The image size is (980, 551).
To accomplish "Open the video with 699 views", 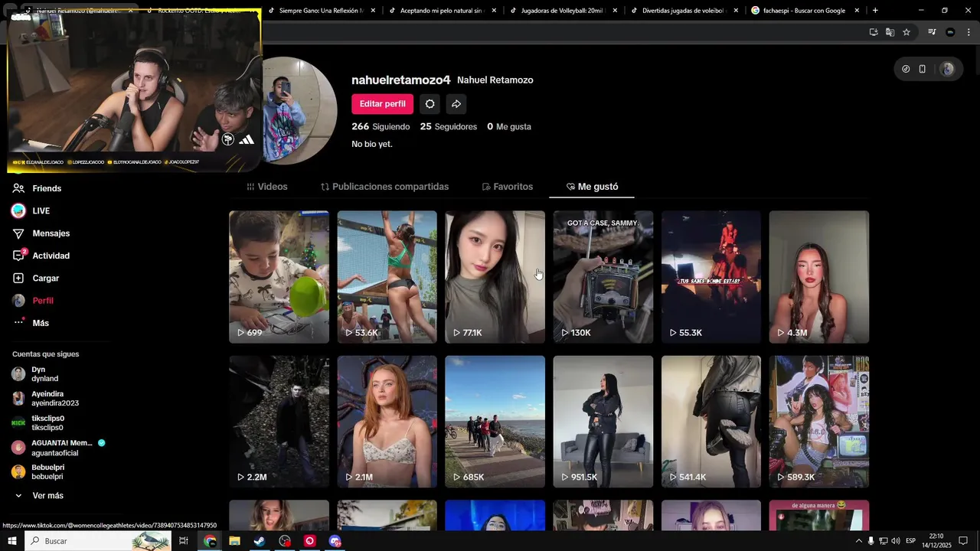I will click(x=279, y=277).
